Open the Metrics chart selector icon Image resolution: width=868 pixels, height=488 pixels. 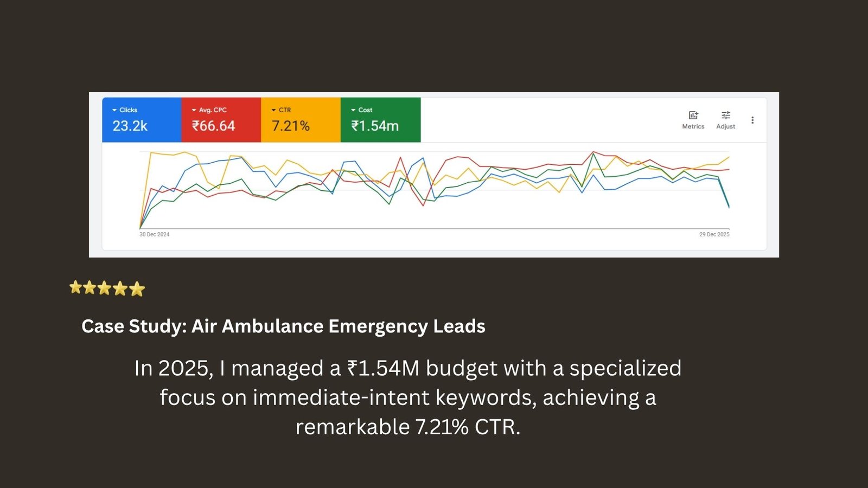click(693, 115)
